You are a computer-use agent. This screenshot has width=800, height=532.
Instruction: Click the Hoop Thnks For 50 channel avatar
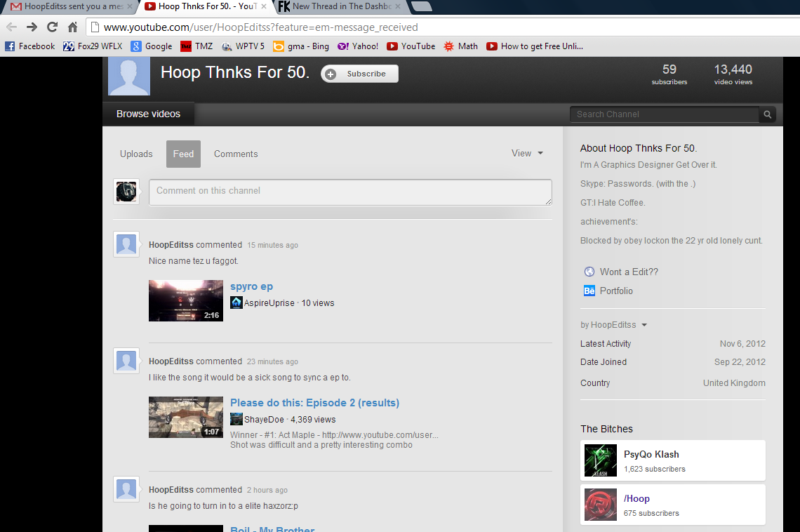click(129, 76)
